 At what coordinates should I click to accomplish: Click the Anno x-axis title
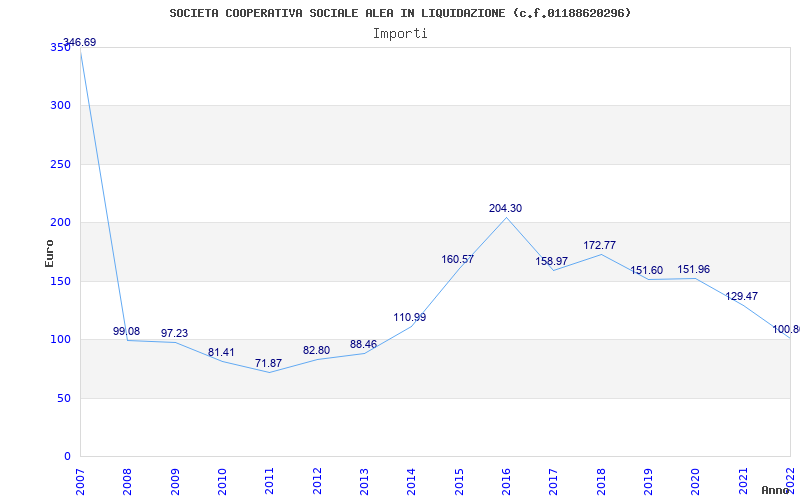pos(774,490)
